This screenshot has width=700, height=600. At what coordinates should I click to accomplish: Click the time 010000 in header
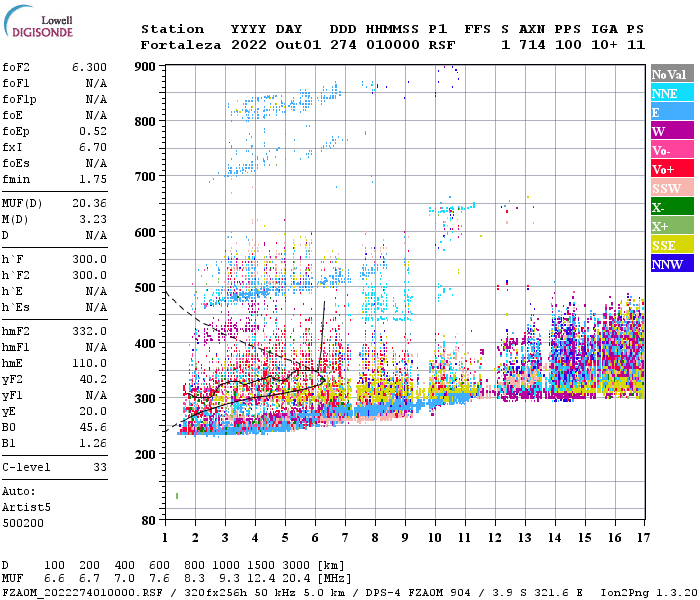(x=393, y=45)
